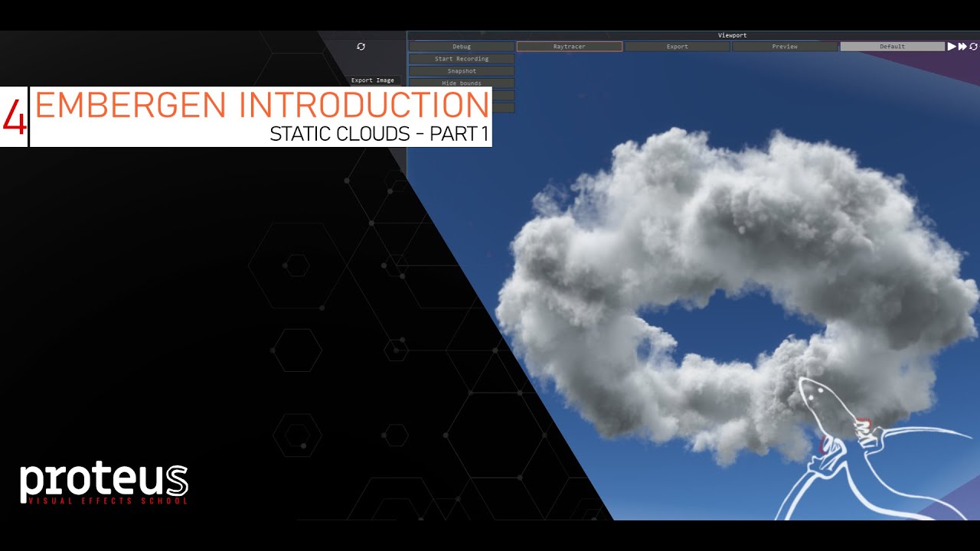Click the Snapshot button
980x551 pixels.
(462, 71)
